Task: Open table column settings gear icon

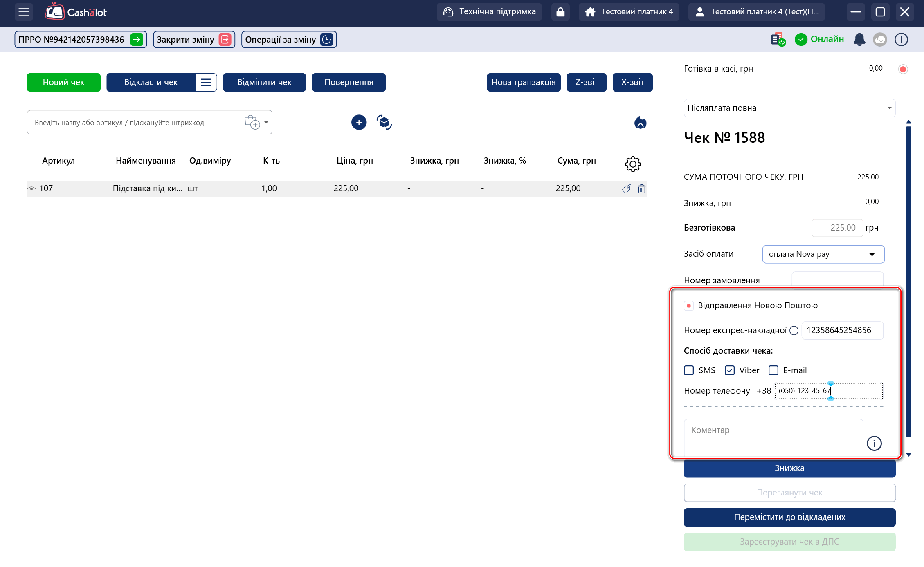Action: point(632,164)
